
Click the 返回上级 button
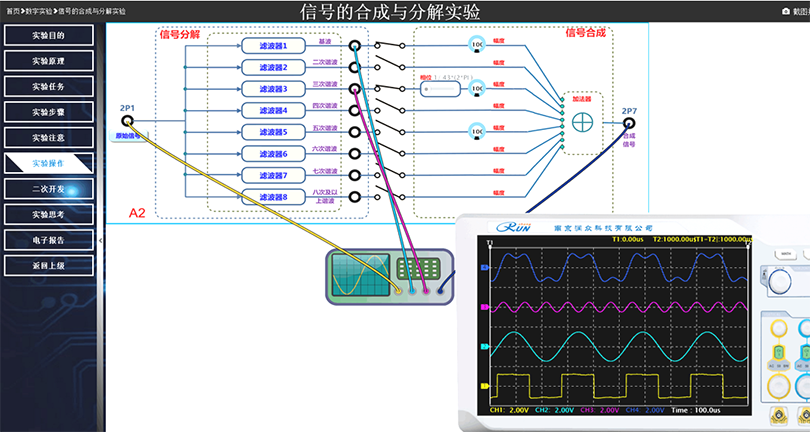[x=49, y=265]
